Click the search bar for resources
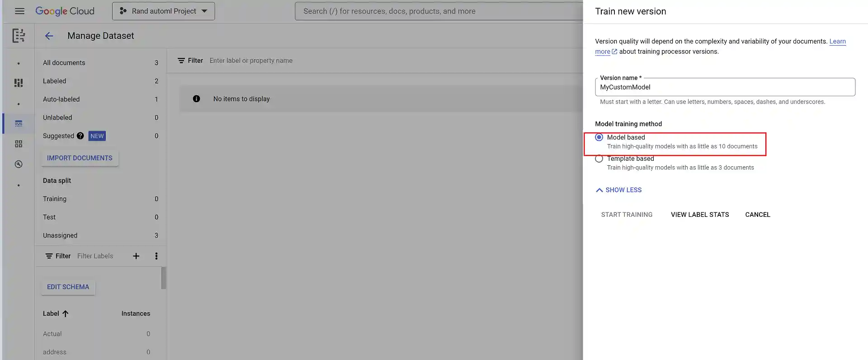This screenshot has width=868, height=360. pyautogui.click(x=439, y=11)
